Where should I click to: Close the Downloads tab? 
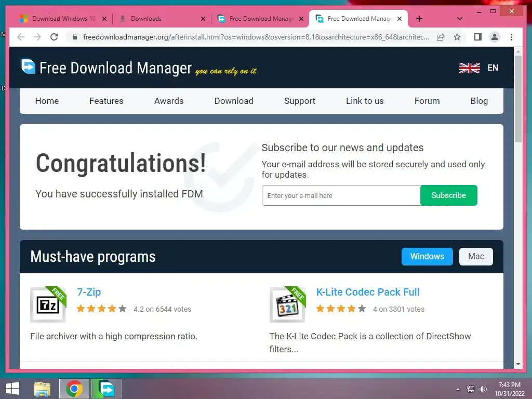pyautogui.click(x=203, y=19)
